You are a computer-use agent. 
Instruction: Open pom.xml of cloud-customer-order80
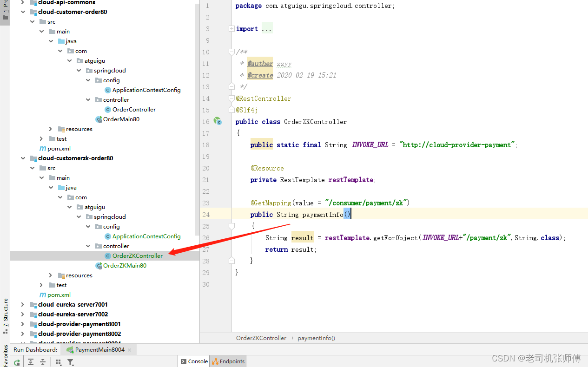[x=59, y=149]
